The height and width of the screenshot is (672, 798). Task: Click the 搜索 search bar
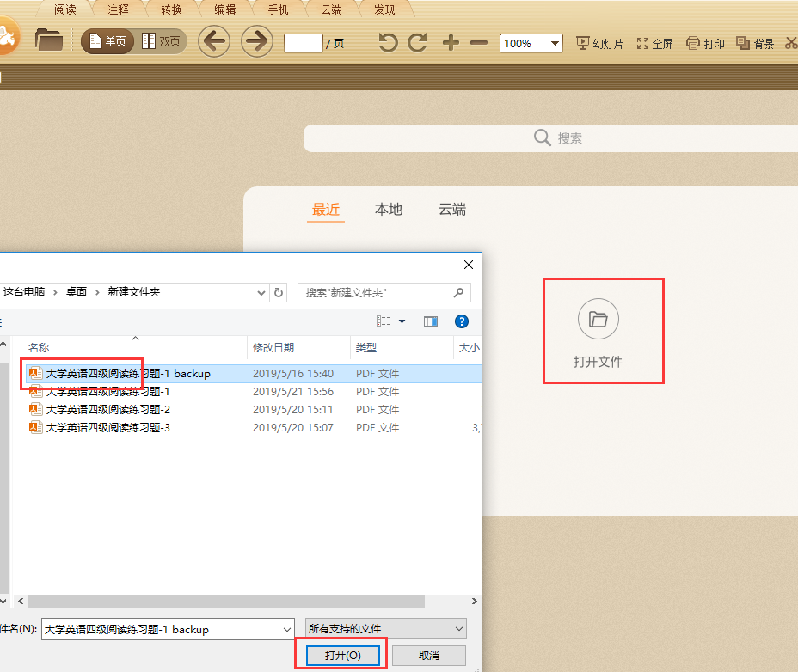[550, 137]
